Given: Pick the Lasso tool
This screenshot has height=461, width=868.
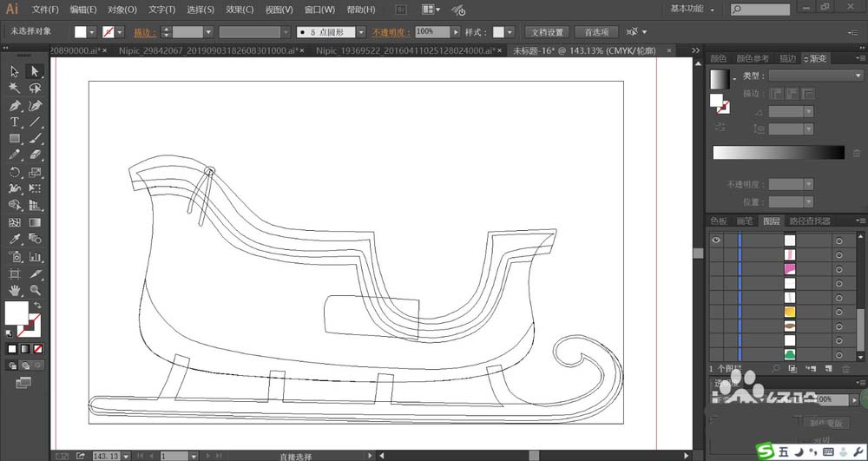Looking at the screenshot, I should click(35, 88).
